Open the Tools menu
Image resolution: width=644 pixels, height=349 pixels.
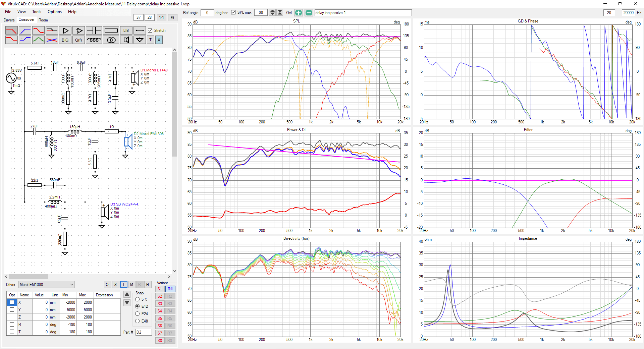[37, 12]
